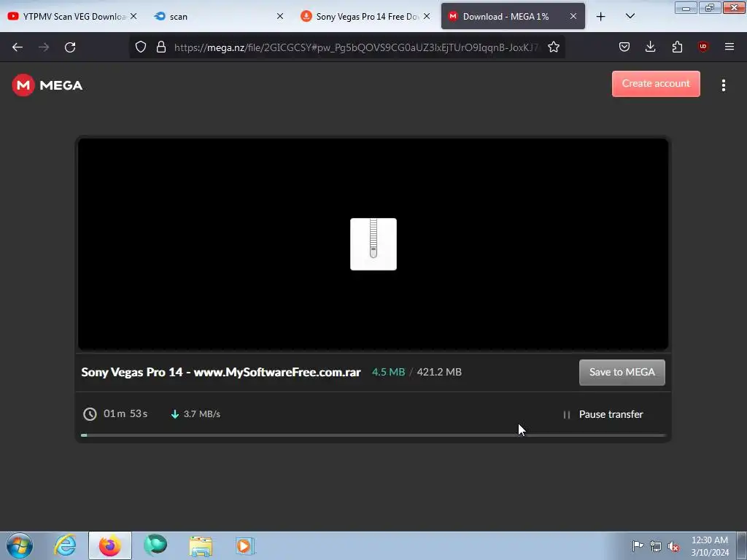
Task: Click the zip file preview icon
Action: tap(373, 244)
